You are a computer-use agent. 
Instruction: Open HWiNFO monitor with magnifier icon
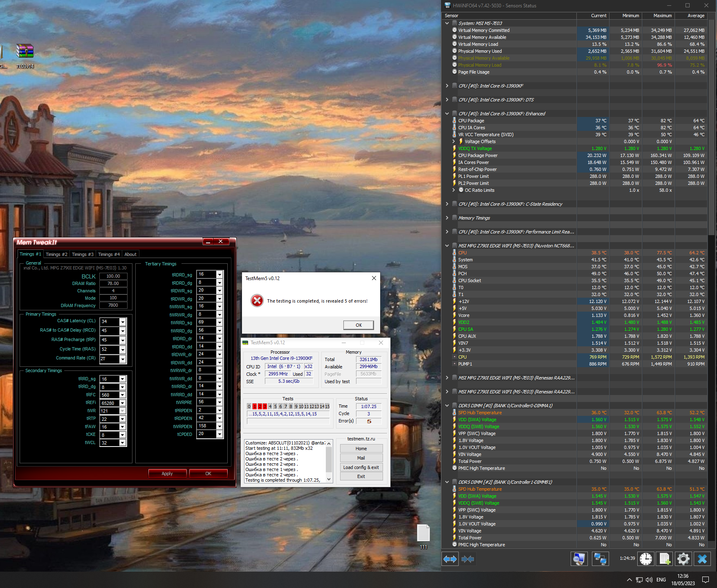point(579,559)
